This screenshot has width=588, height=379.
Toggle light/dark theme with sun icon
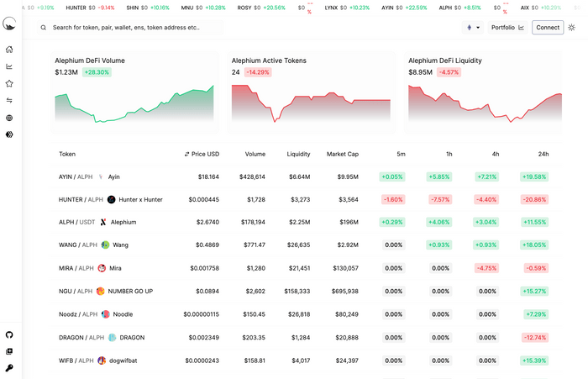coord(572,28)
